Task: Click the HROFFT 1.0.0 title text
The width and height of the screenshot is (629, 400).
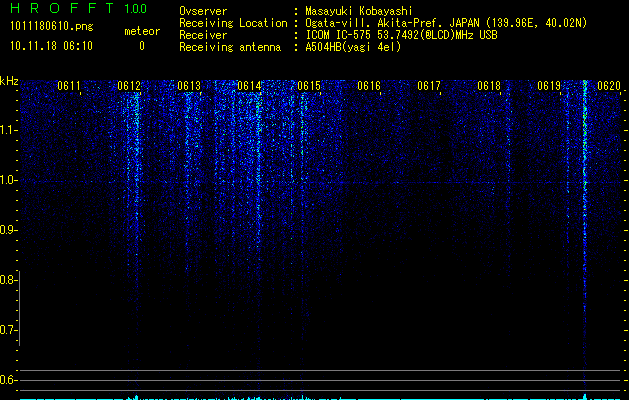Action: pos(78,8)
